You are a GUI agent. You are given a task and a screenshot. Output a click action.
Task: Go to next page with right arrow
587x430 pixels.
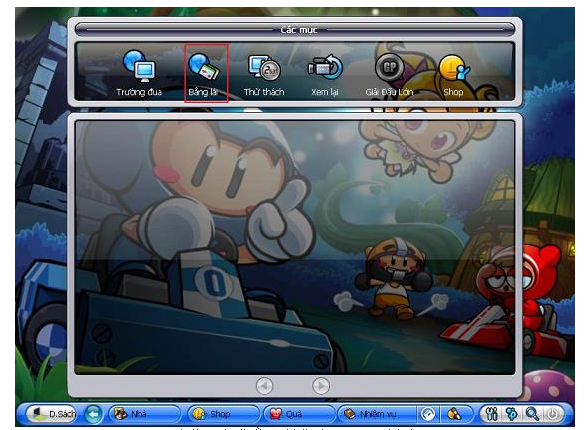tap(321, 386)
